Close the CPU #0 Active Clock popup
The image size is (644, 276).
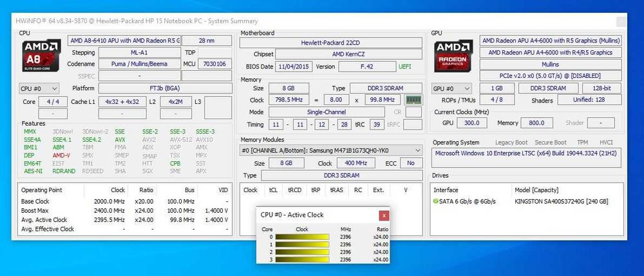[384, 215]
